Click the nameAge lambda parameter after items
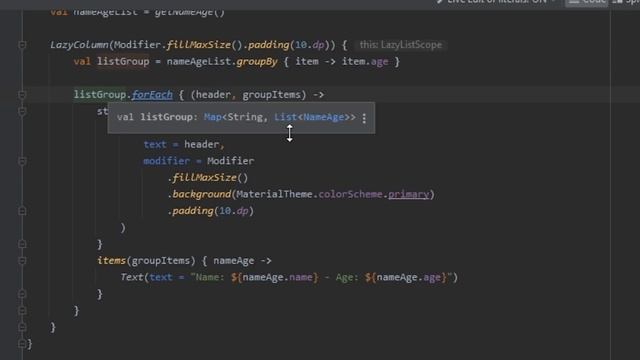 tap(233, 261)
